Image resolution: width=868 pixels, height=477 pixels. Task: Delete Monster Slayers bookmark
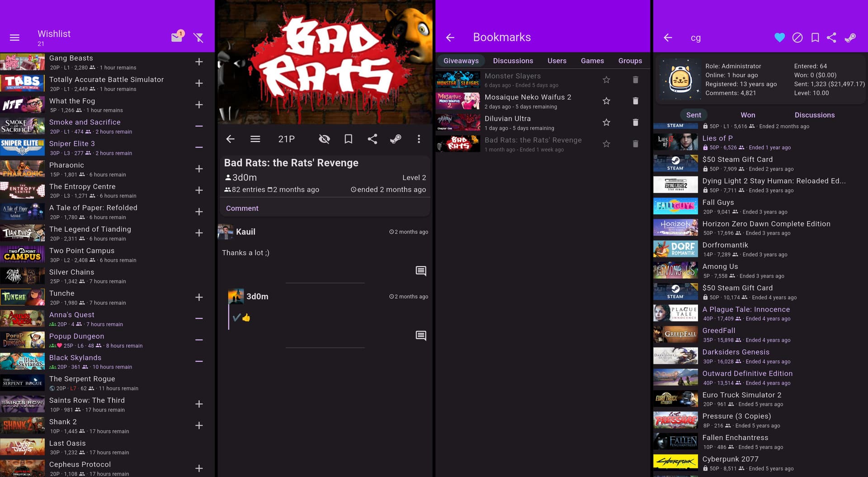[x=636, y=80]
